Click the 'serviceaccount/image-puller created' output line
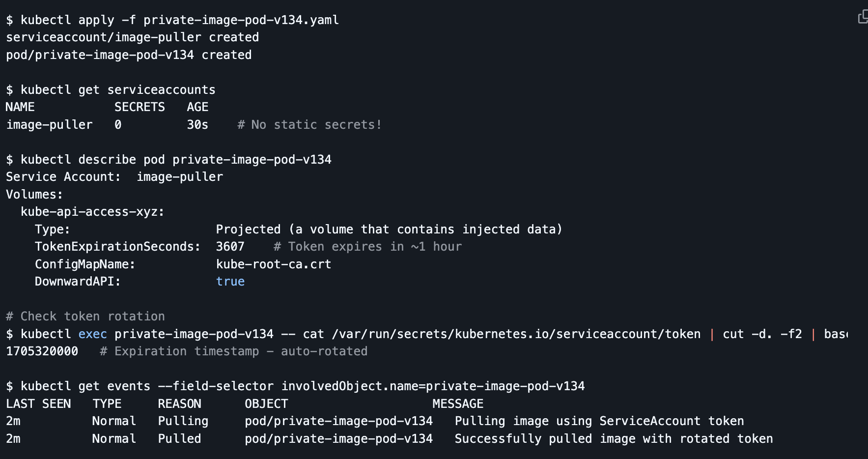Image resolution: width=868 pixels, height=459 pixels. pos(132,37)
